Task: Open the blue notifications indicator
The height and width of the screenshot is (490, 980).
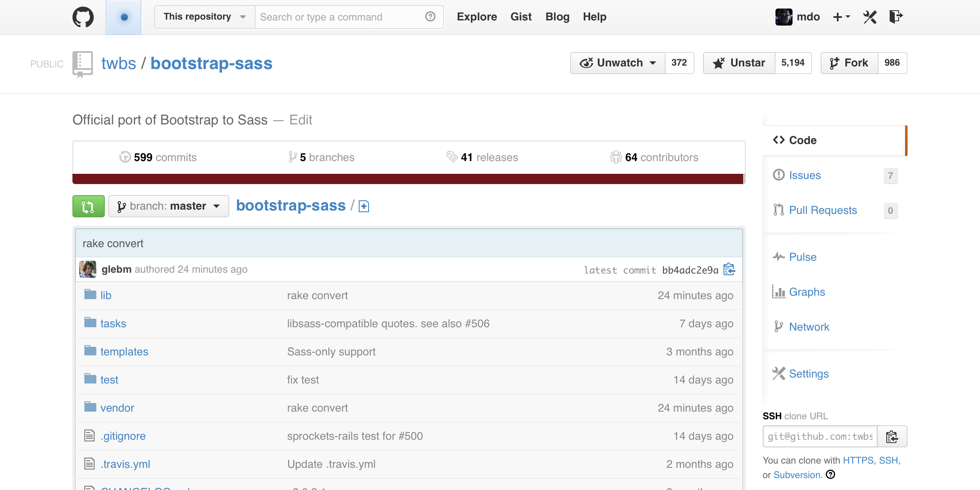Action: tap(124, 17)
